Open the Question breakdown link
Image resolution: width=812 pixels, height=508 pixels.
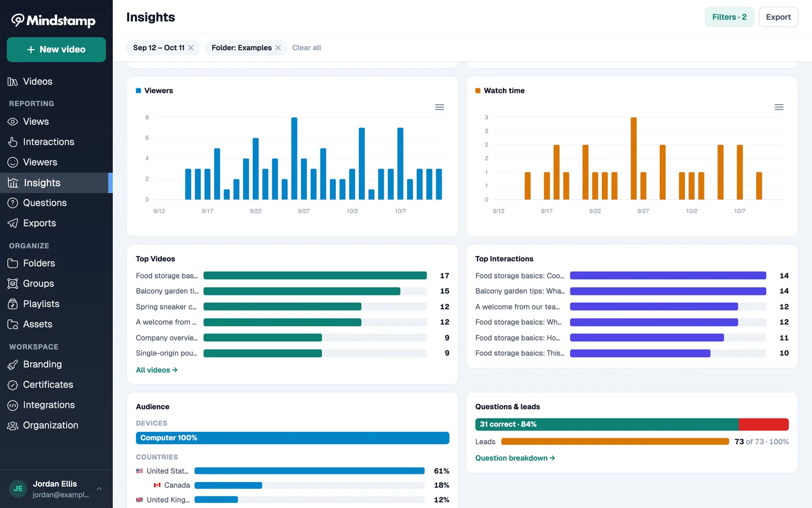point(515,458)
